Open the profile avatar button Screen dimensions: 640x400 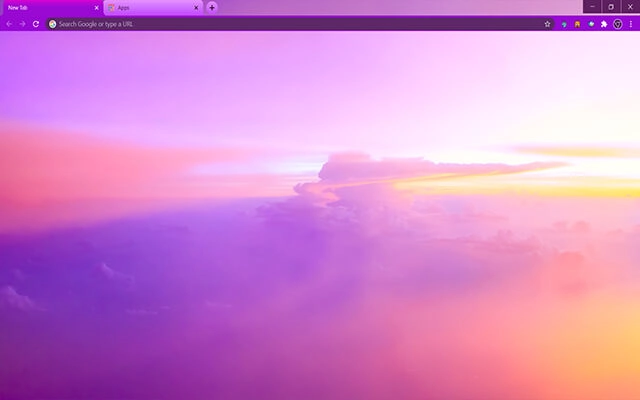pos(618,24)
